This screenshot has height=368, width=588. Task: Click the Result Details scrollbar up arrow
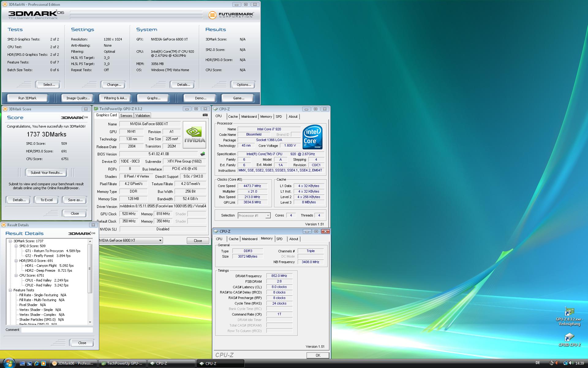tap(90, 241)
